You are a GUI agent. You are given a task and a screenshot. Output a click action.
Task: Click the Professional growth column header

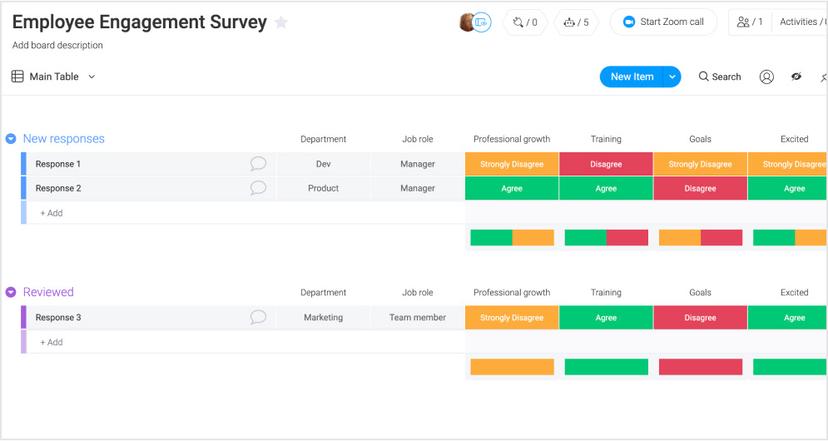click(x=511, y=139)
